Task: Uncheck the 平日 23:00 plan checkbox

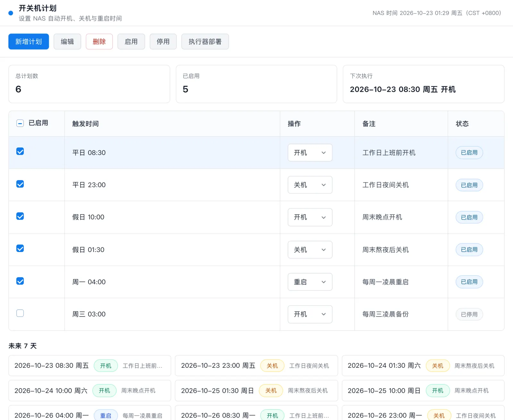Action: pos(20,184)
